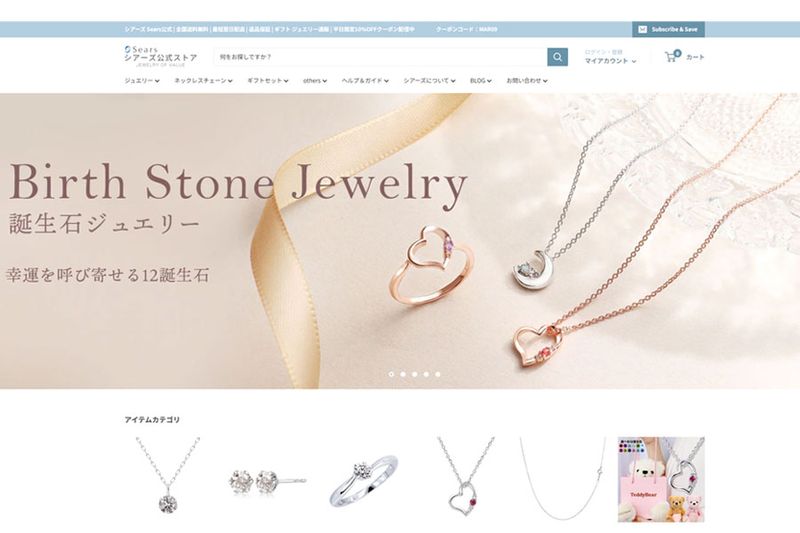Open the stud earrings category thumbnail
Screen dimensions: 800x533
pos(267,480)
